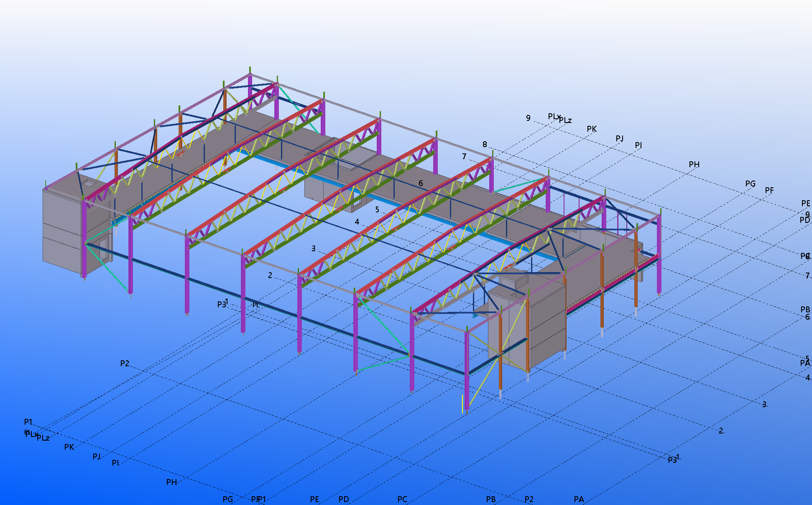This screenshot has width=812, height=505.
Task: Click grid label 6 on the concrete slab
Action: pyautogui.click(x=421, y=183)
